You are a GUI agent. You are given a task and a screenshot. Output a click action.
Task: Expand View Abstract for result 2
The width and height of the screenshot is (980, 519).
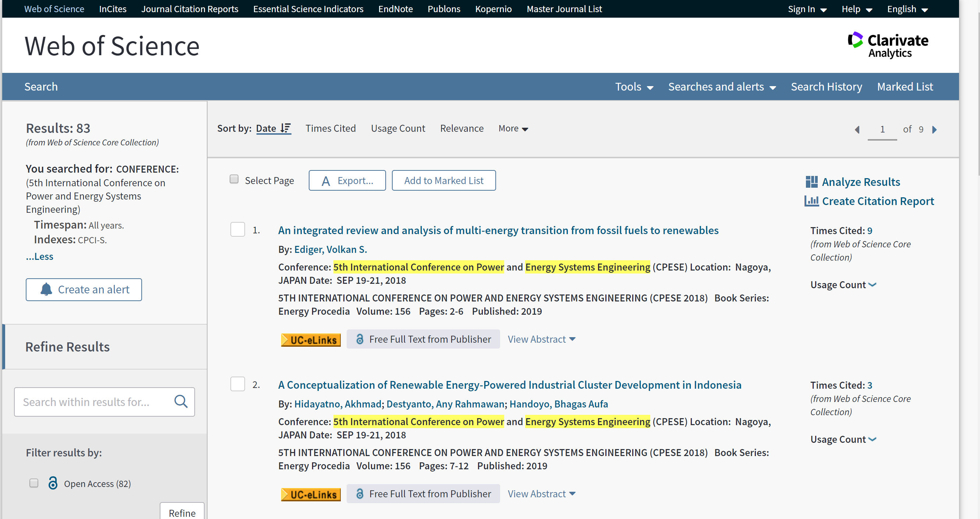[x=541, y=494]
